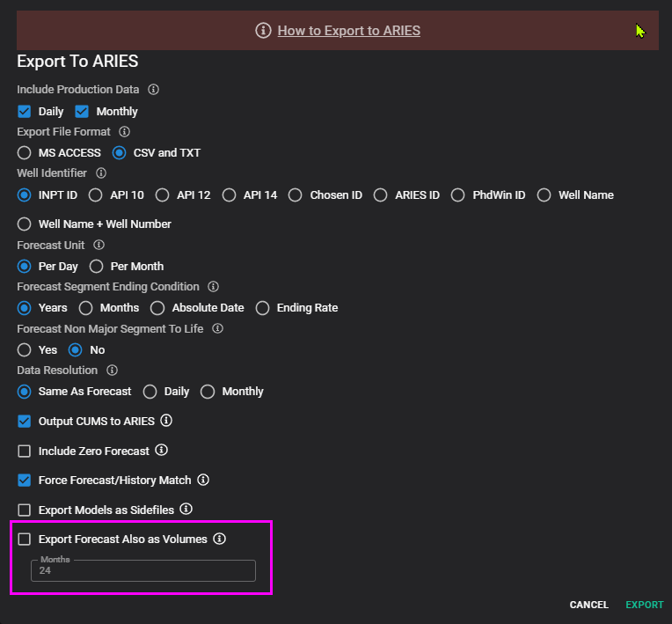This screenshot has height=624, width=672.
Task: Click info icon next to Well Identifier
Action: click(101, 173)
